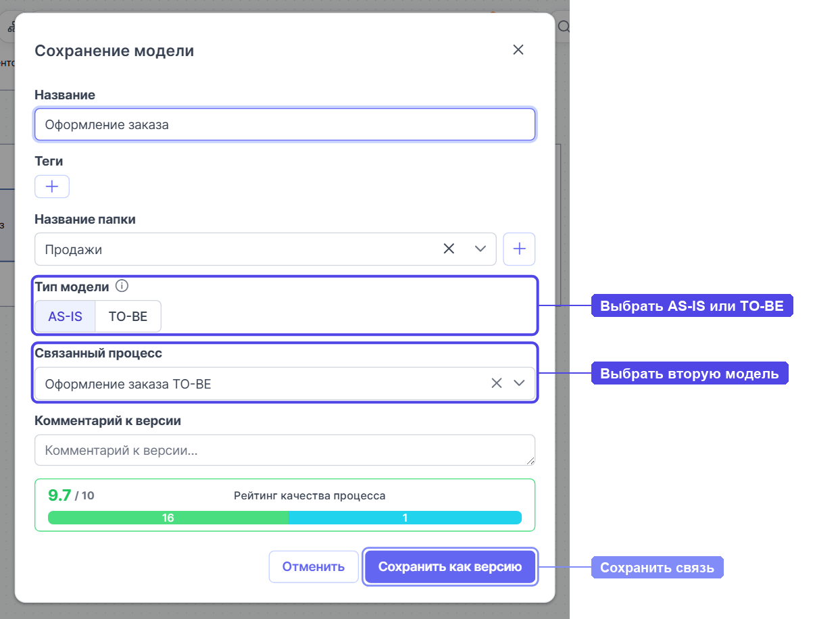The height and width of the screenshot is (619, 840).
Task: Click the Рейтинг качества процесса label
Action: coord(310,495)
